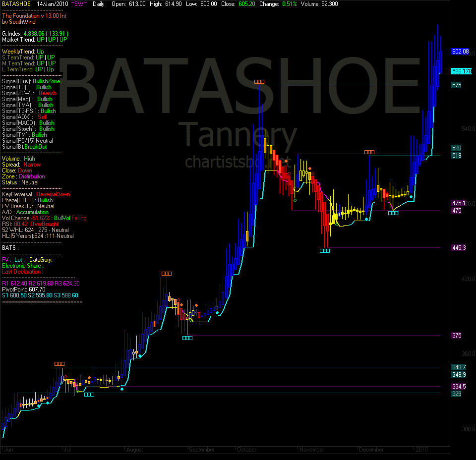Click the Signal(ZLW) Bearish row
The image size is (476, 460).
coord(29,93)
